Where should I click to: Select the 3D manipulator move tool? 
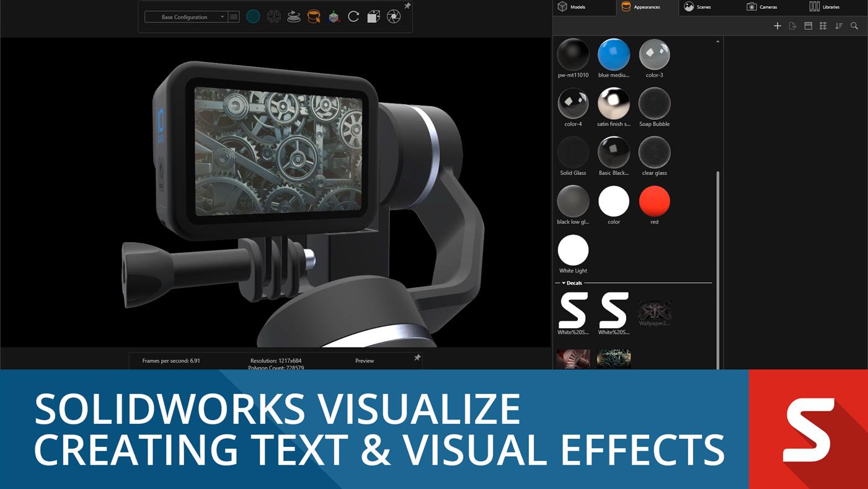click(x=334, y=16)
